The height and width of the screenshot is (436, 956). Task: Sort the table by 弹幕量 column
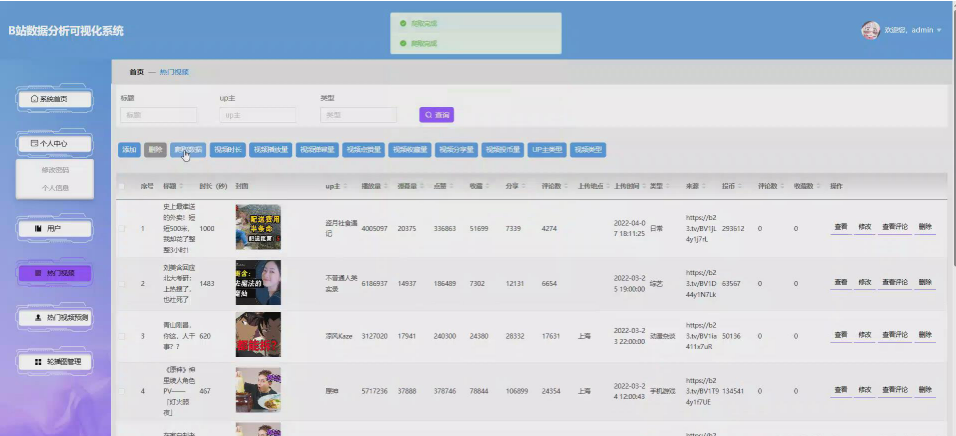[x=422, y=186]
